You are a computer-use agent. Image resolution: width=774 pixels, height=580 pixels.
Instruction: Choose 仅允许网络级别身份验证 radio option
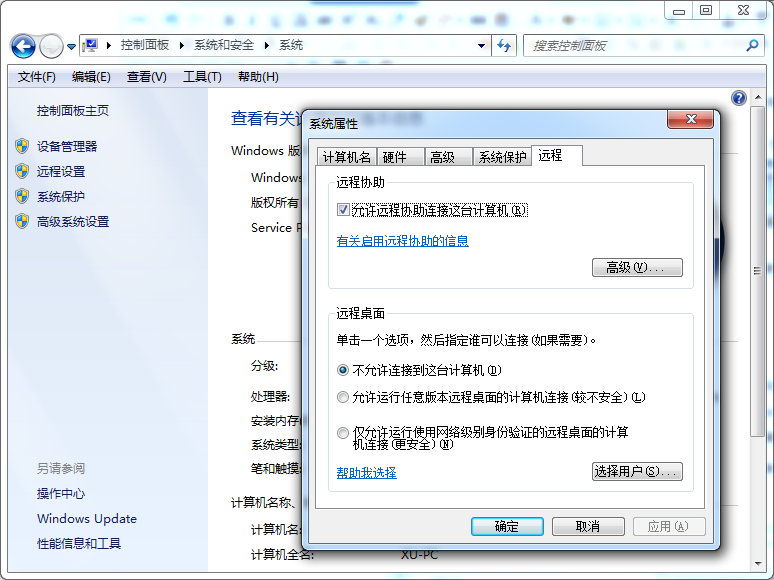pos(343,433)
